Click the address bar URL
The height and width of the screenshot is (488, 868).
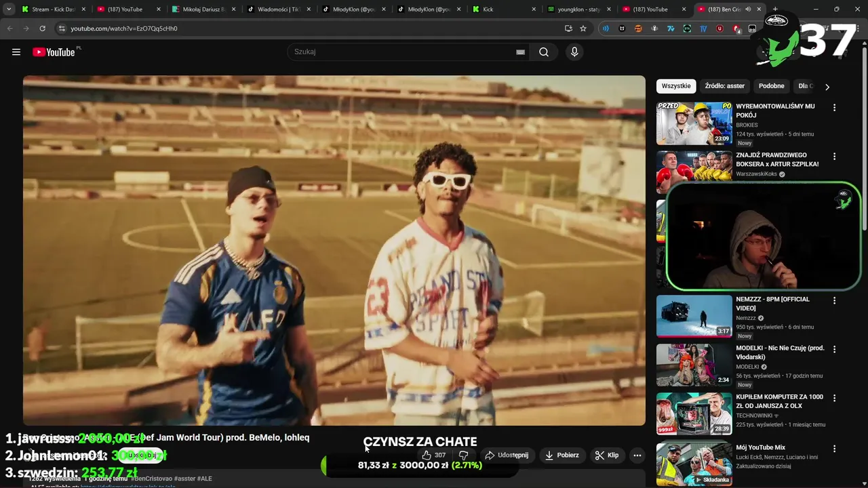(124, 28)
